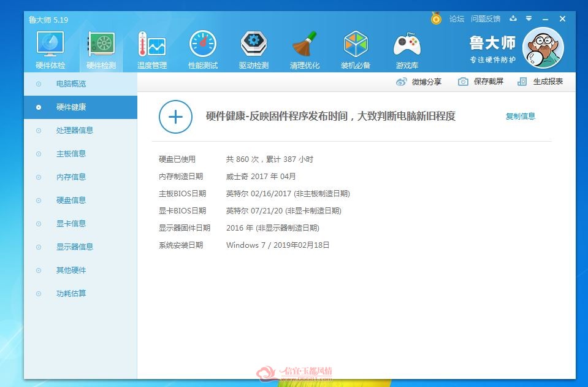Screen dimensions: 588x387
Task: Click "Windows 7 / 2019年02月18日" install date
Action: [x=278, y=245]
